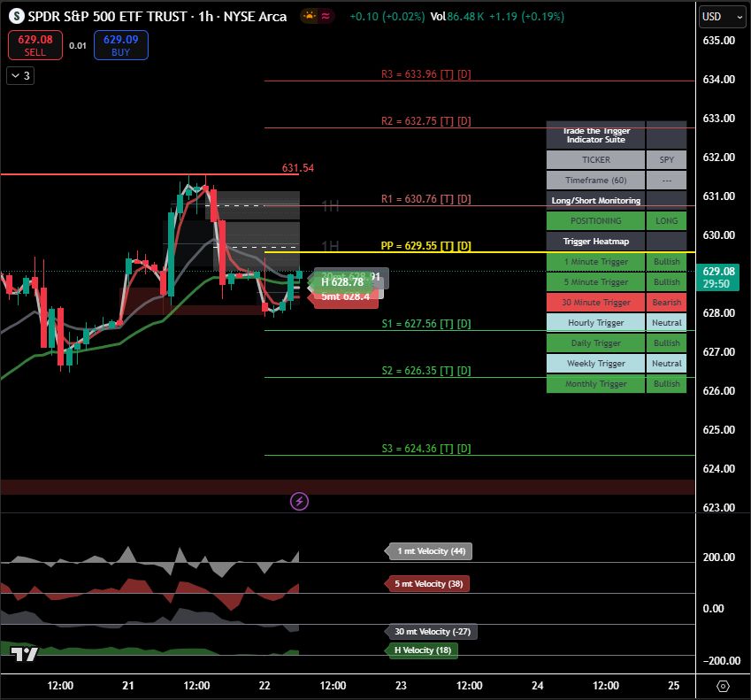Open chart scale settings gear icon

723,686
